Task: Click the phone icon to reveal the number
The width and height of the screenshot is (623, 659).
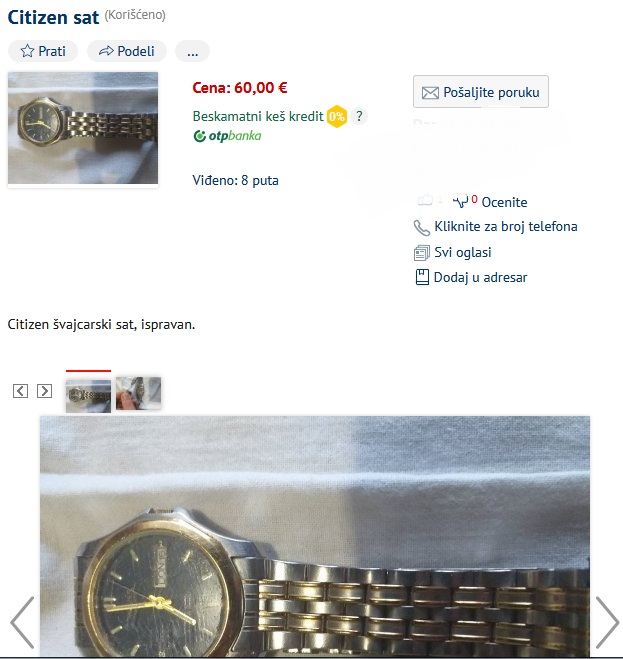Action: 422,227
